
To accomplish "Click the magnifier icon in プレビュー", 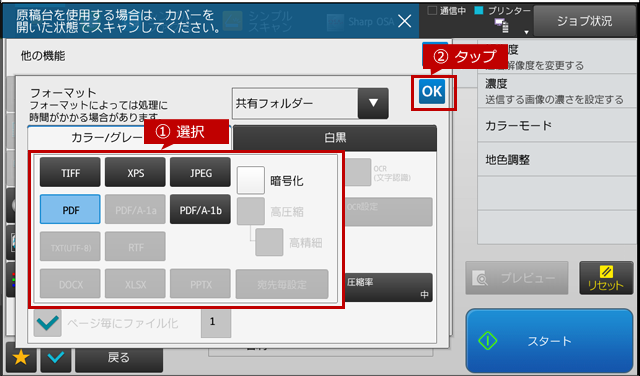I will click(480, 278).
